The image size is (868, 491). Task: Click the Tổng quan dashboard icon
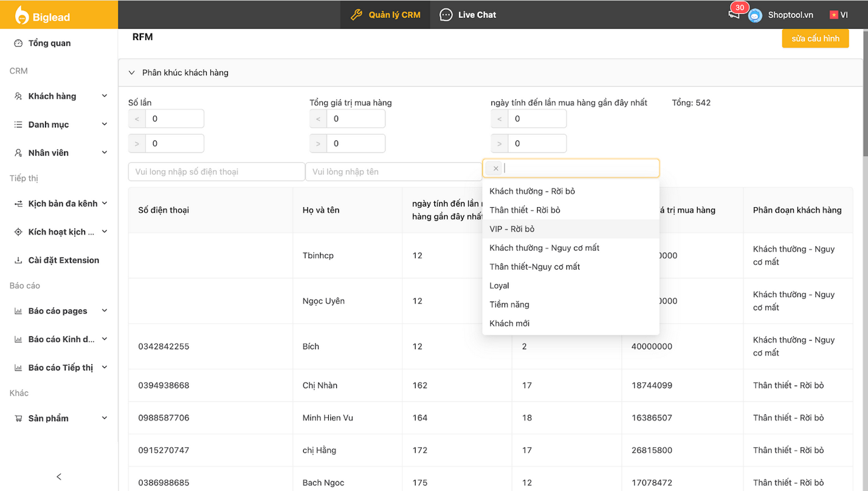(x=18, y=43)
